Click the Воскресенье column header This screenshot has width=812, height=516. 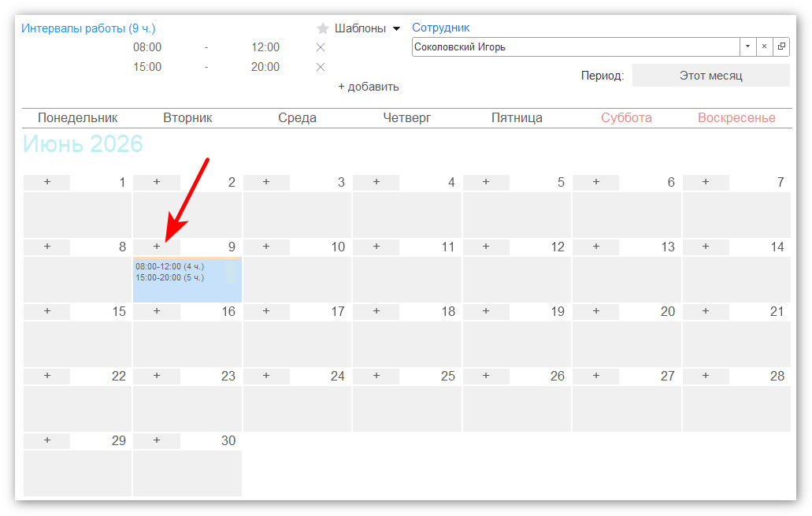pos(736,118)
